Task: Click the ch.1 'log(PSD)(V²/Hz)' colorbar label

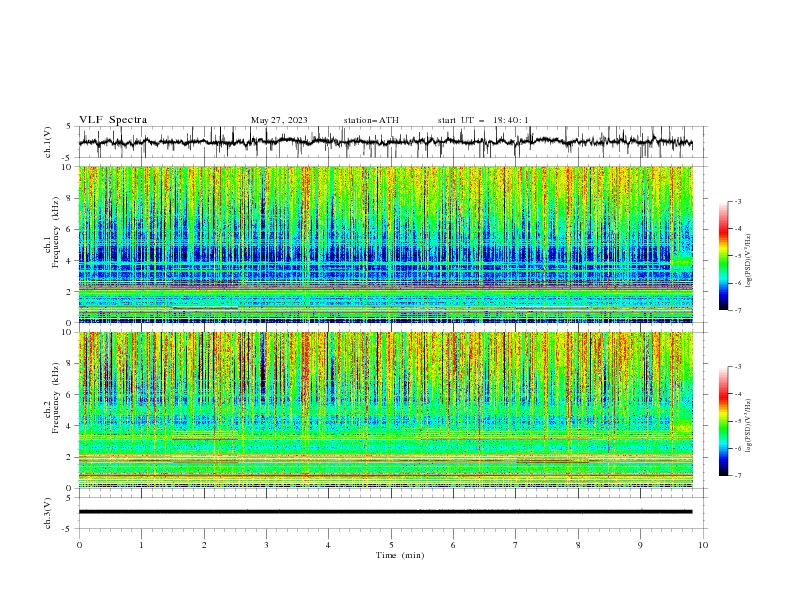Action: (x=749, y=261)
